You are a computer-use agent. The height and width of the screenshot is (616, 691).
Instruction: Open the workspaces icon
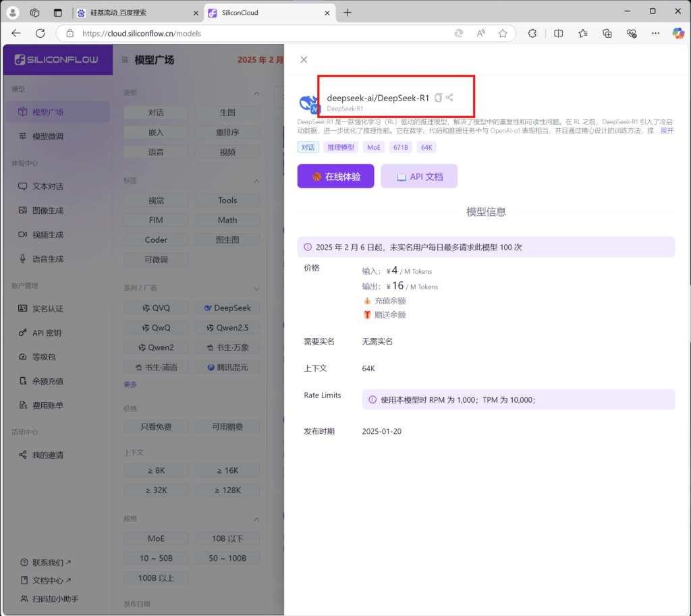pos(35,13)
